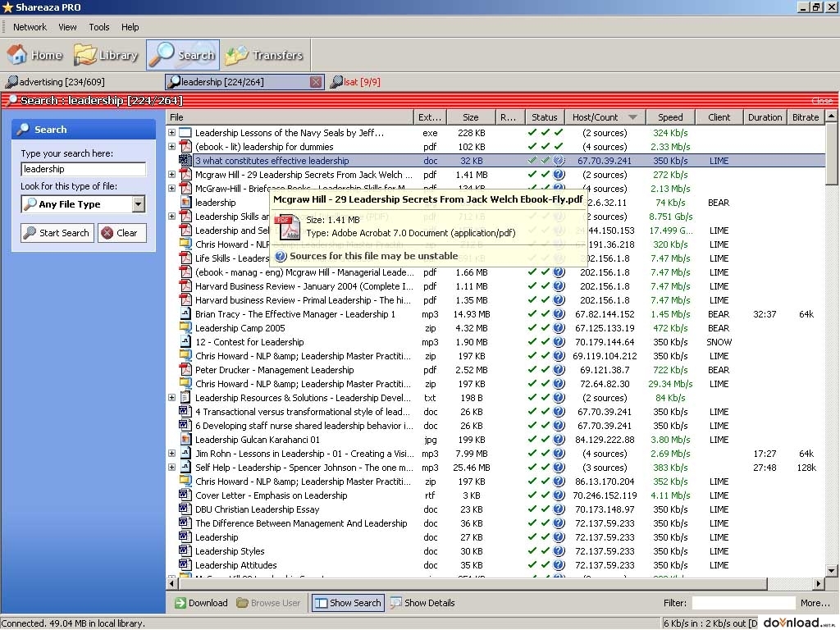The height and width of the screenshot is (630, 840).
Task: Toggle the Show Search panel button
Action: point(348,603)
